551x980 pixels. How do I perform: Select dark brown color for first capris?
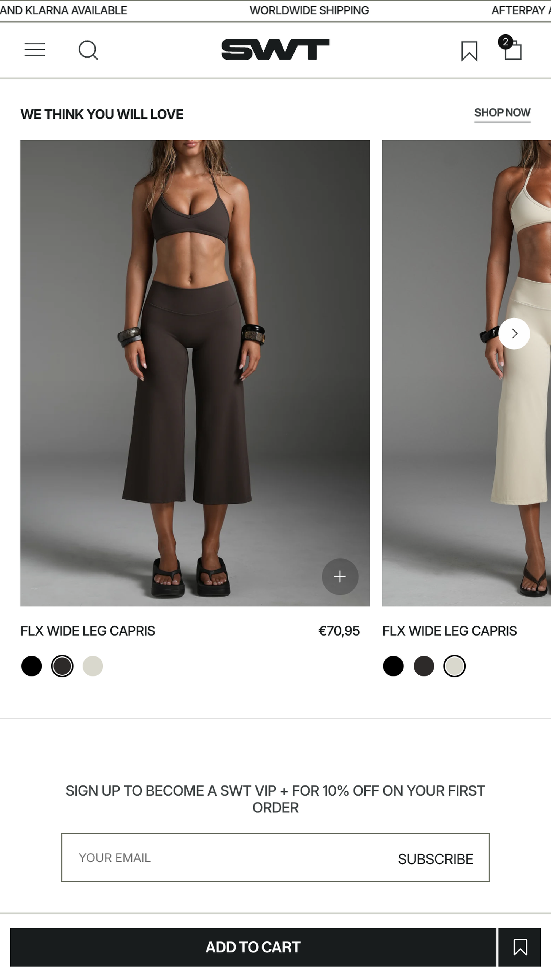(62, 666)
